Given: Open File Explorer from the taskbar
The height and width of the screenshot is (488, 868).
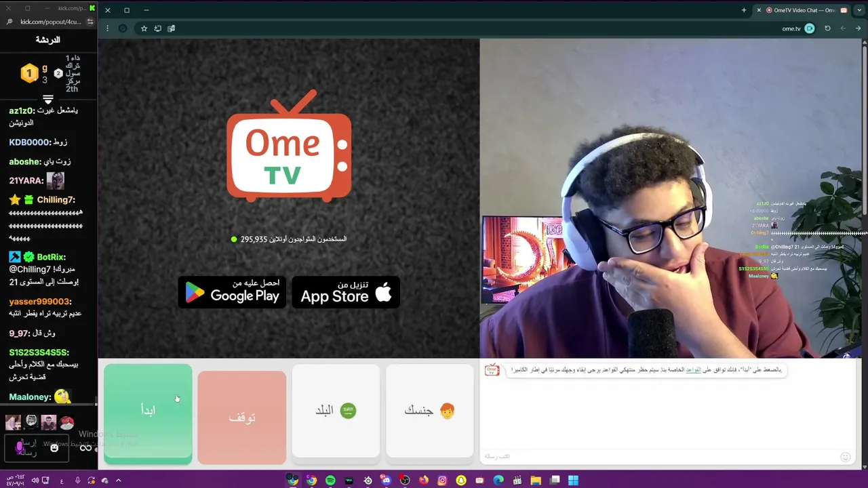Looking at the screenshot, I should [535, 481].
